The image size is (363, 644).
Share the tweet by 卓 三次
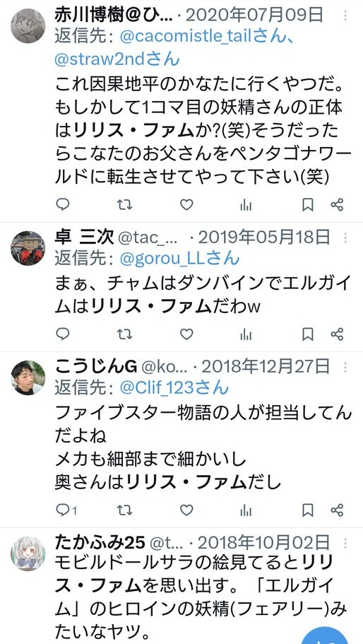coord(337,334)
